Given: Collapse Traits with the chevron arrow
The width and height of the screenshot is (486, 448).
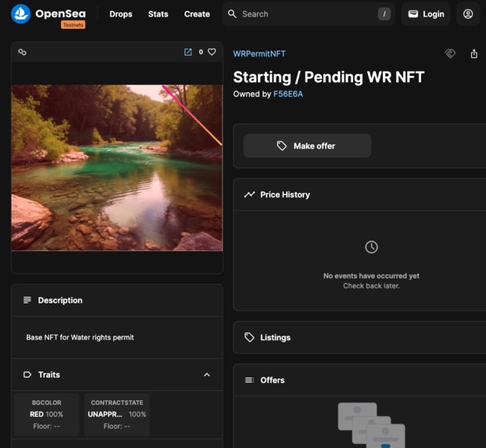Looking at the screenshot, I should 207,375.
